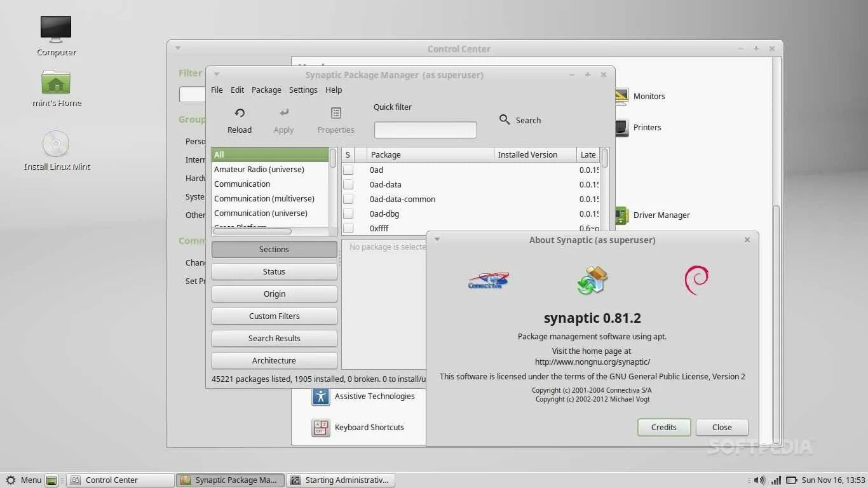The height and width of the screenshot is (488, 868).
Task: Select the 0ad-data-common package row
Action: coord(471,199)
